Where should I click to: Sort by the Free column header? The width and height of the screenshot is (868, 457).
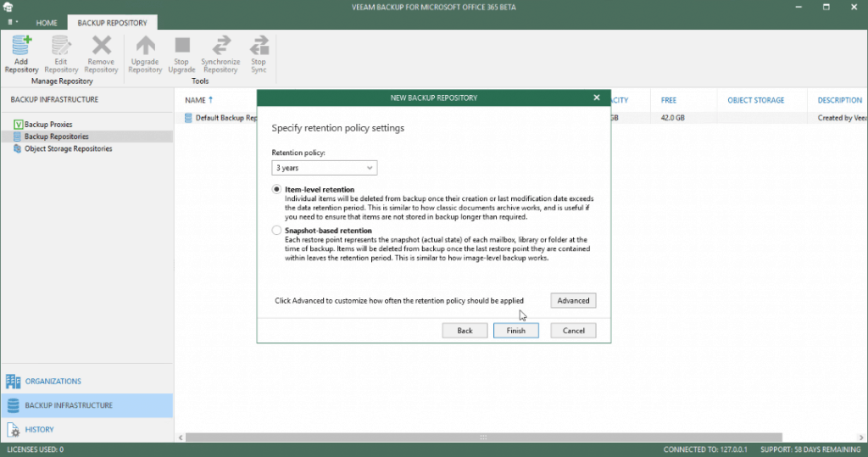coord(668,100)
